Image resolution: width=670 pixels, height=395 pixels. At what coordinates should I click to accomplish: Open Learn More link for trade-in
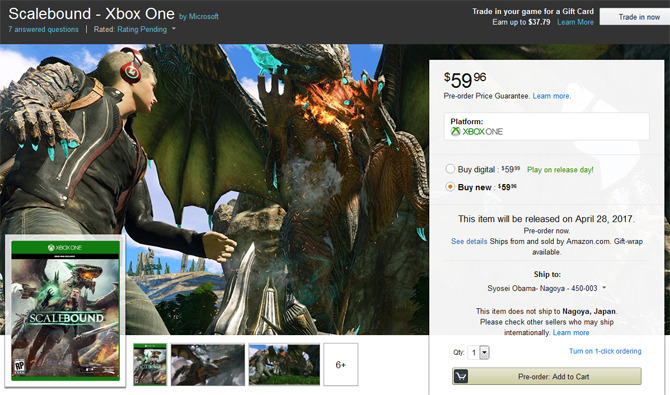point(575,22)
